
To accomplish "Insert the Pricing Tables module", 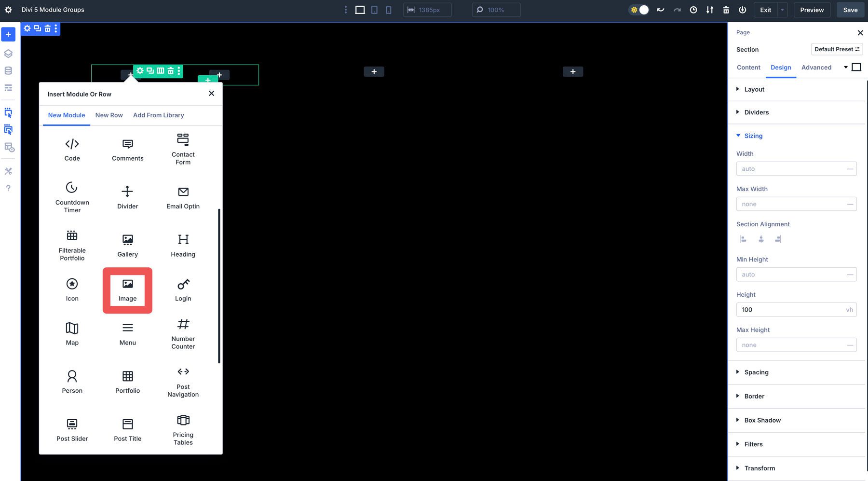I will (x=183, y=428).
